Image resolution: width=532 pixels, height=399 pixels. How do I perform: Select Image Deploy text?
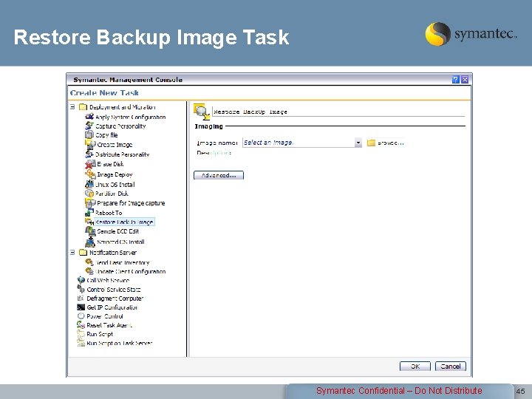[115, 174]
